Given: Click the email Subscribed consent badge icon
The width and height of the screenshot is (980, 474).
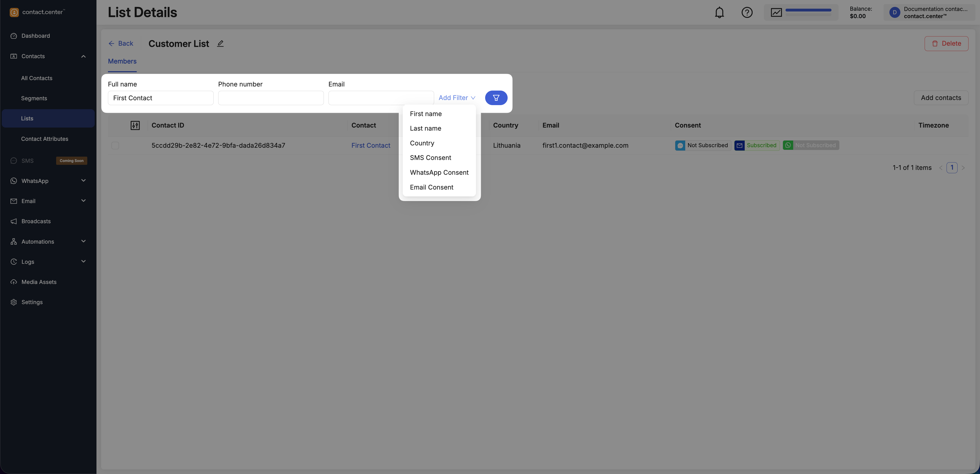Looking at the screenshot, I should tap(739, 145).
